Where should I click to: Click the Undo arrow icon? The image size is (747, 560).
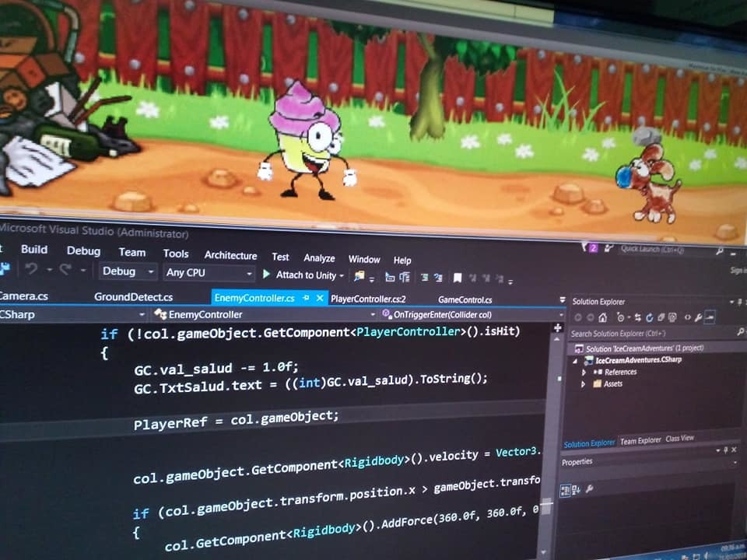(x=31, y=269)
